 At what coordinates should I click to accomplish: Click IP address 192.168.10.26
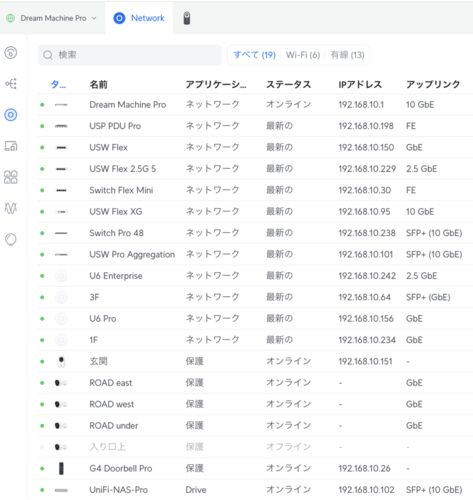click(x=364, y=469)
